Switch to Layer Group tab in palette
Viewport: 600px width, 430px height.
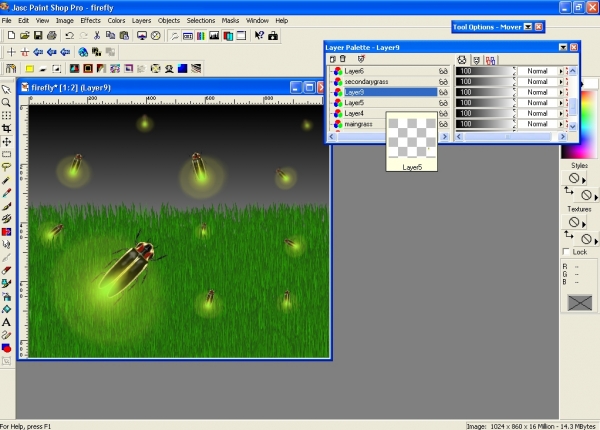491,60
